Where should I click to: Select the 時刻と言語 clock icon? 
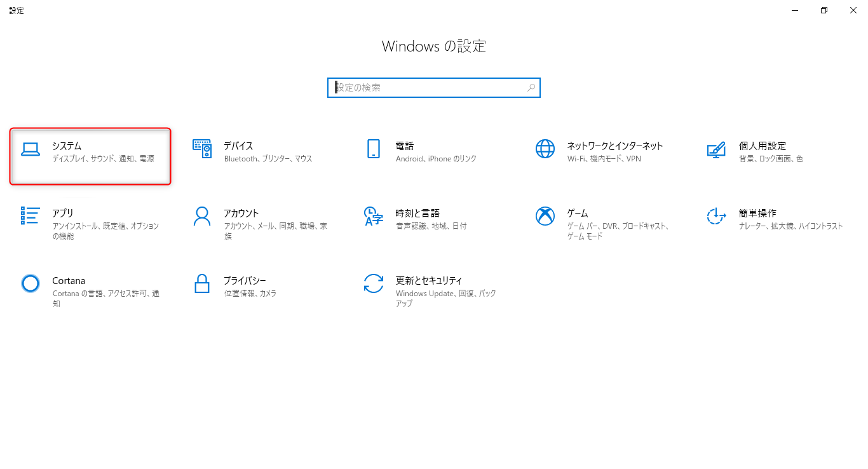[374, 216]
